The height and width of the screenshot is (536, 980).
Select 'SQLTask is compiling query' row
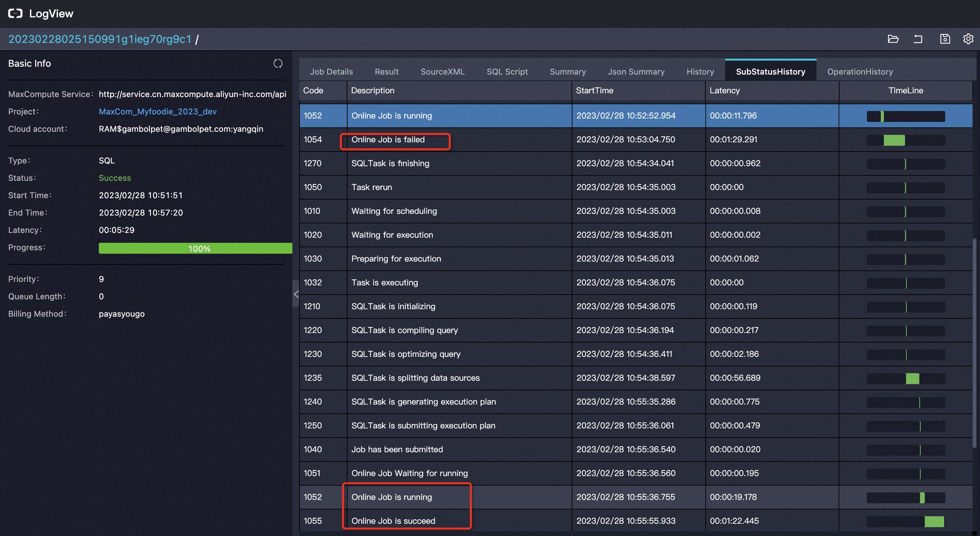[636, 330]
